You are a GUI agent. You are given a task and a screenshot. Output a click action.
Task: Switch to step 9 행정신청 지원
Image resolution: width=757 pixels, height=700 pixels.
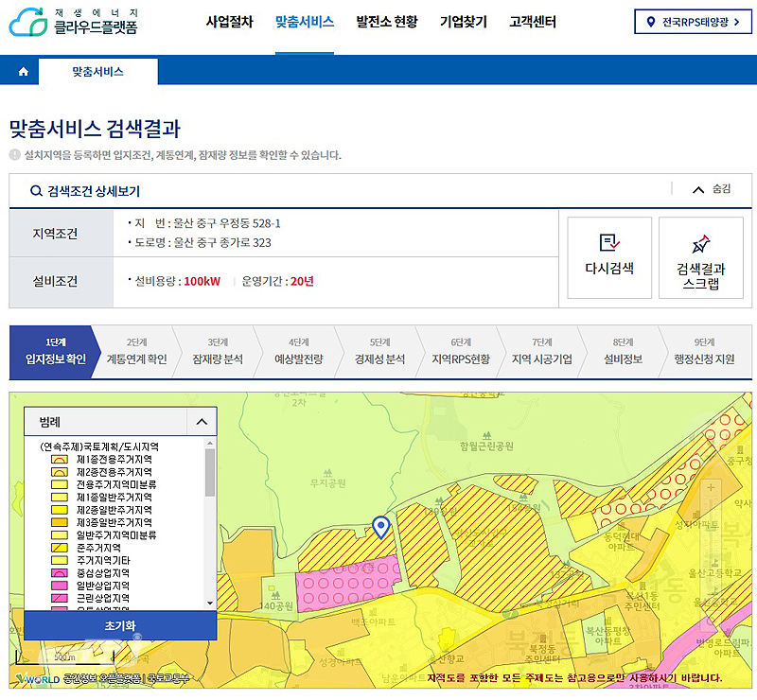tap(704, 352)
